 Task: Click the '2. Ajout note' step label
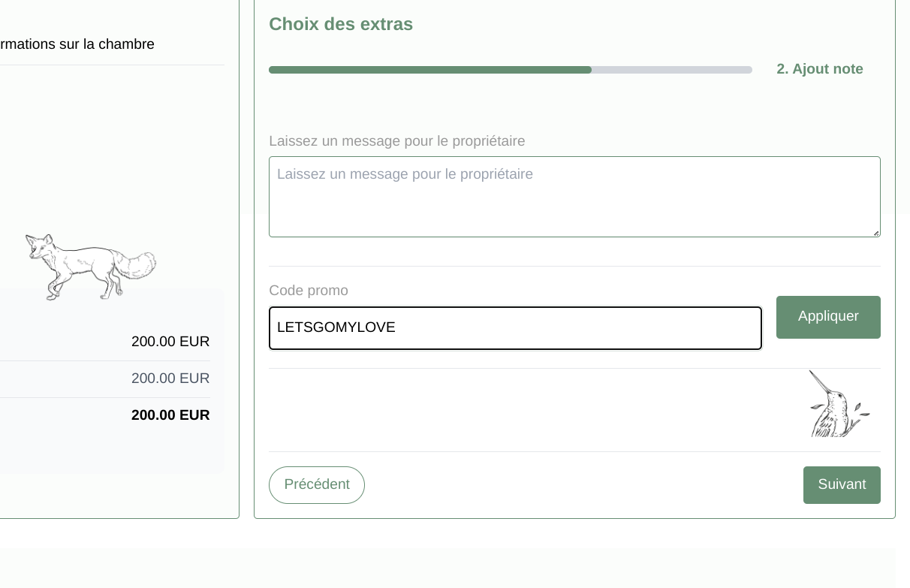click(820, 69)
